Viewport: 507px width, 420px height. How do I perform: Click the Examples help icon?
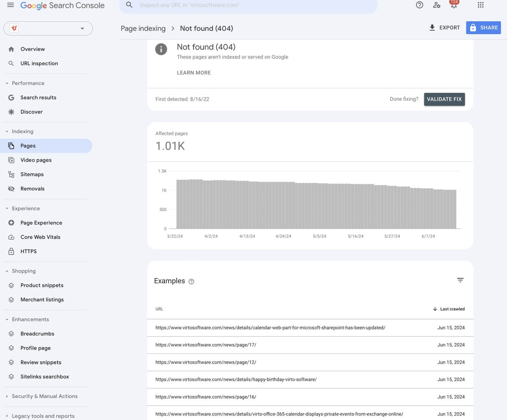click(x=191, y=282)
